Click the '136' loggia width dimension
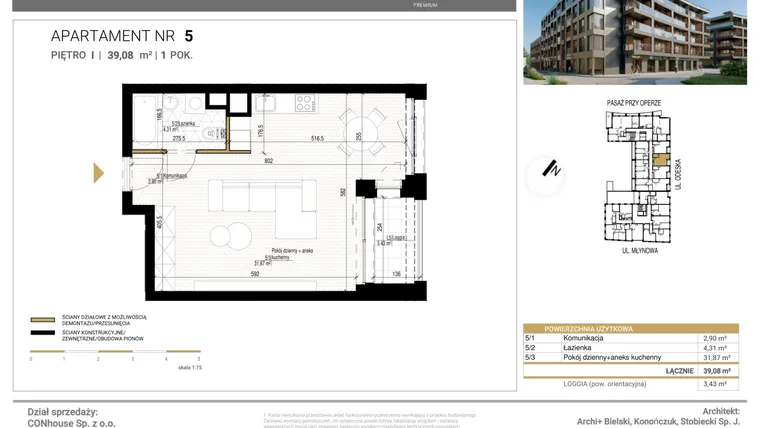Viewport: 760px width, 428px height. click(396, 274)
